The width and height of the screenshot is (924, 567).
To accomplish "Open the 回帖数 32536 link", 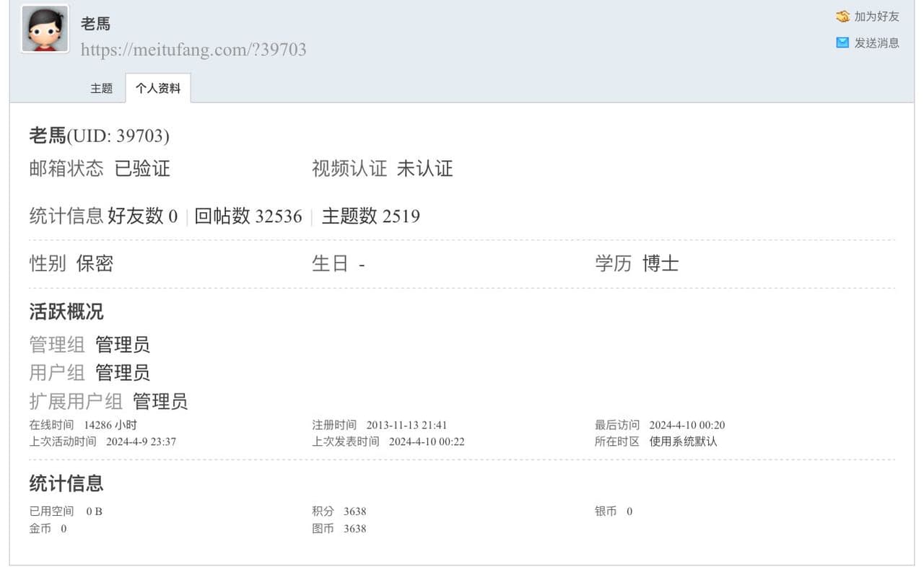I will click(248, 216).
